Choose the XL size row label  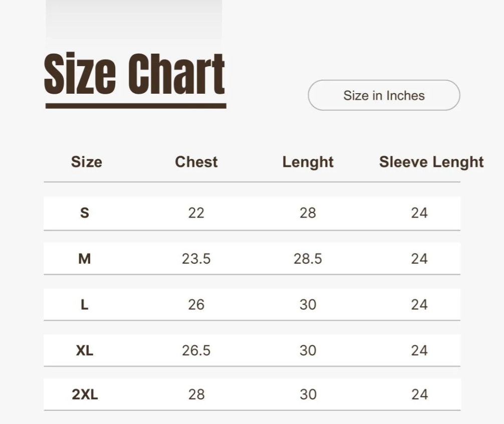(85, 350)
